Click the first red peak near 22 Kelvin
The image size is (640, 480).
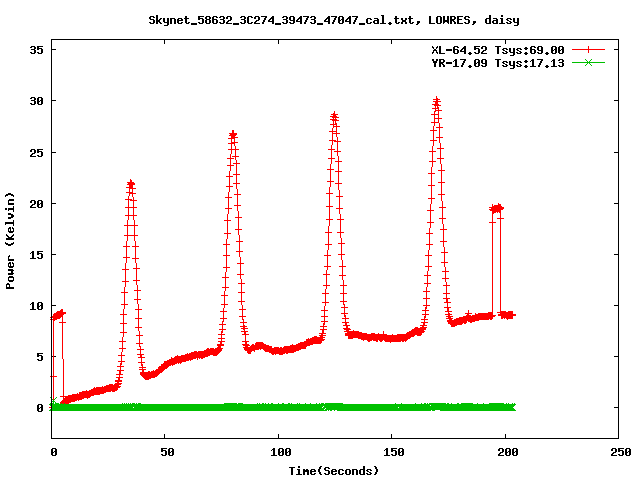131,184
